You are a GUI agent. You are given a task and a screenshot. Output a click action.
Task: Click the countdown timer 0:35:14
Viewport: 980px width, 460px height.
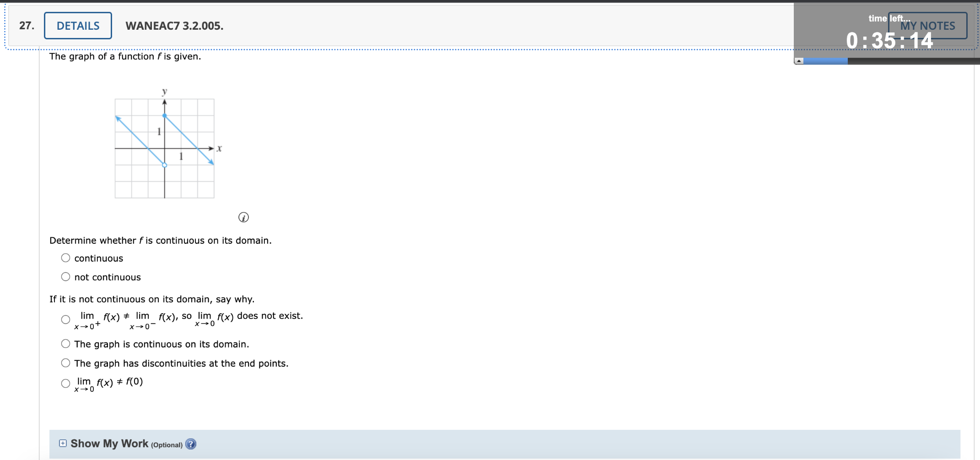coord(889,40)
